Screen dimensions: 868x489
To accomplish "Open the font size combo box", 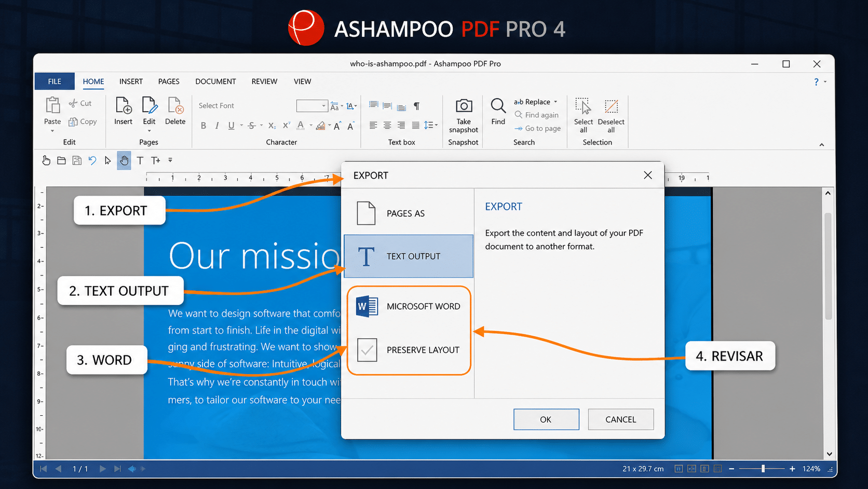I will click(312, 106).
